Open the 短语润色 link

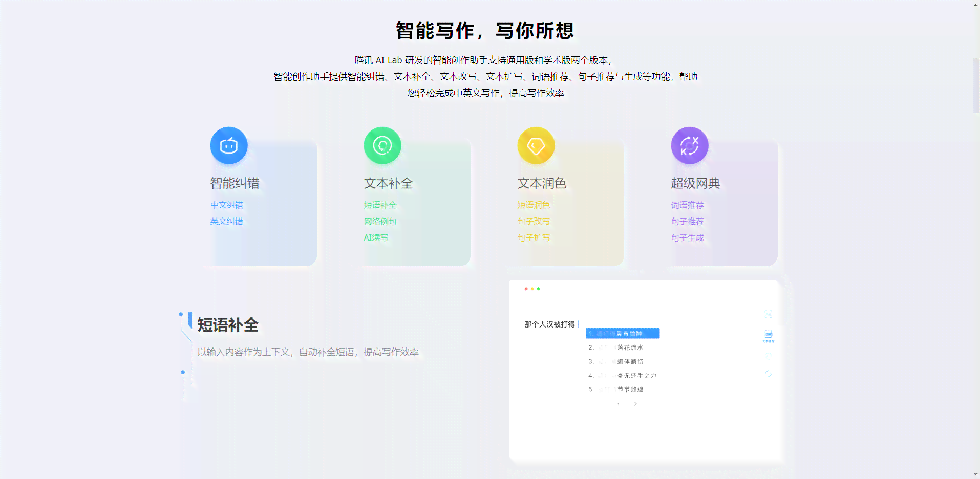pyautogui.click(x=534, y=205)
